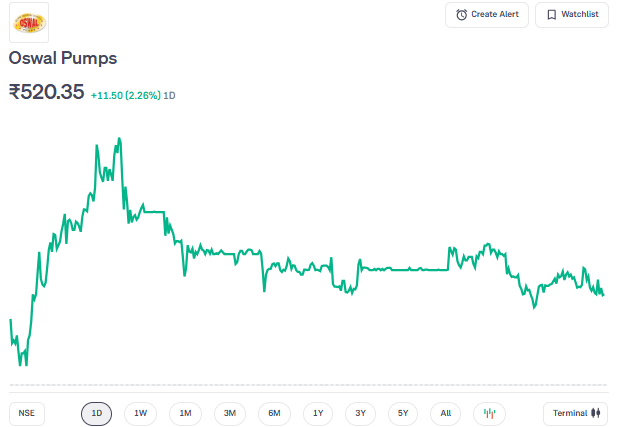The height and width of the screenshot is (427, 626).
Task: Click the bookmark icon in Watchlist
Action: coord(551,15)
